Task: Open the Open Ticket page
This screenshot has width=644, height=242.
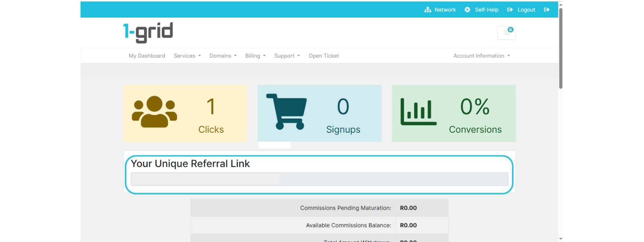Action: (x=324, y=56)
